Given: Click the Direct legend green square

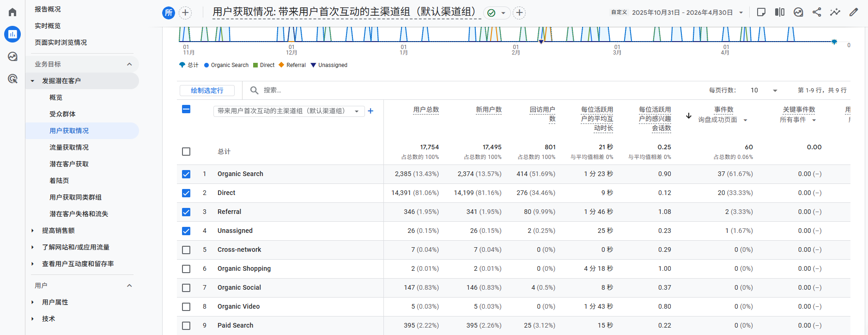Looking at the screenshot, I should [255, 65].
